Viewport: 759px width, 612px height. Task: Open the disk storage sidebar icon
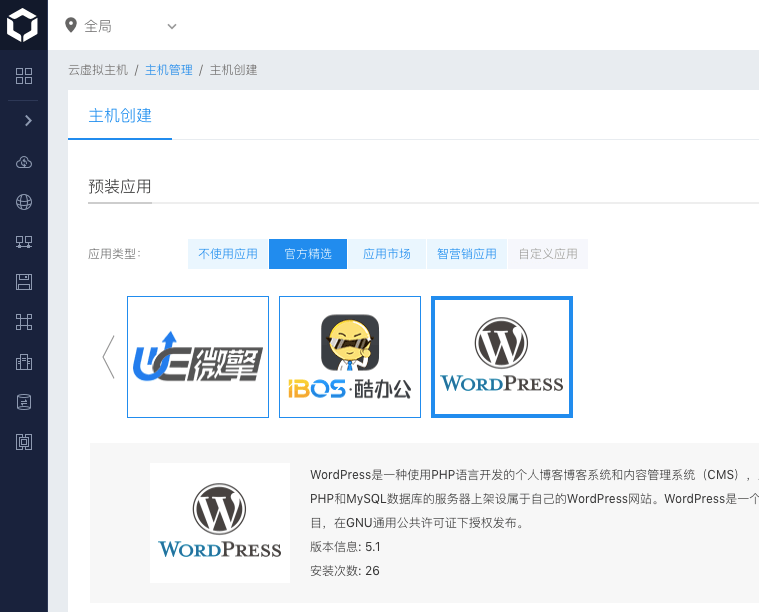[24, 282]
